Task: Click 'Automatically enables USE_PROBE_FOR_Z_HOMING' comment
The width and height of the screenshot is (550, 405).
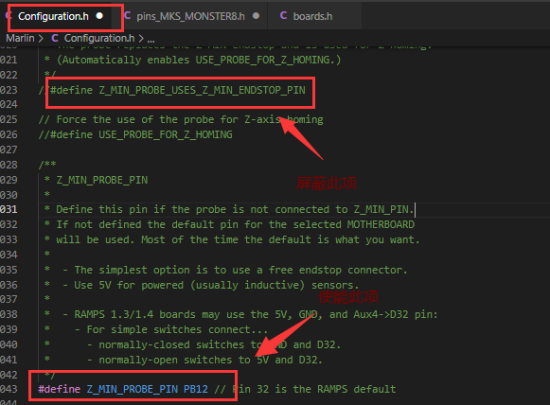Action: [x=199, y=60]
